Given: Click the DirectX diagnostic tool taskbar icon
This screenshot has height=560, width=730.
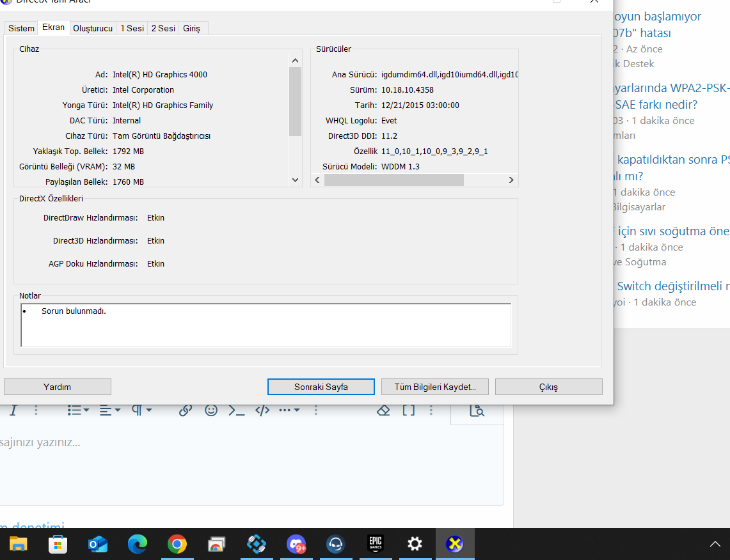Looking at the screenshot, I should 455,544.
